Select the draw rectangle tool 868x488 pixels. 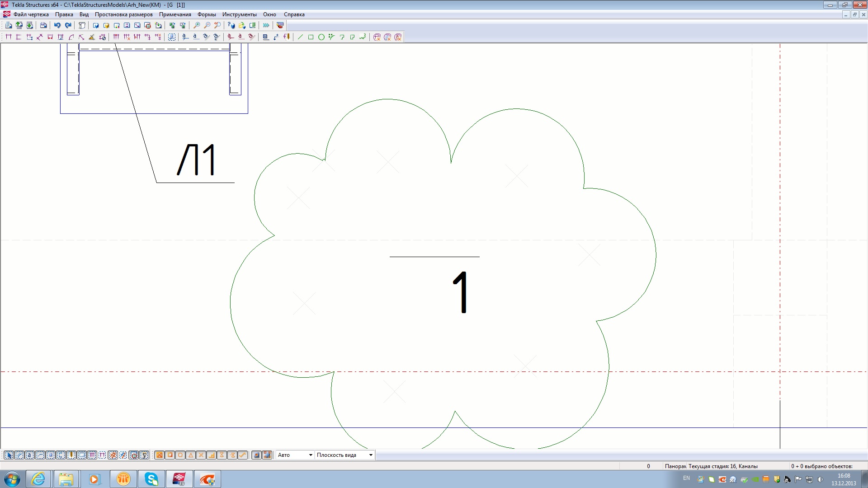tap(311, 37)
